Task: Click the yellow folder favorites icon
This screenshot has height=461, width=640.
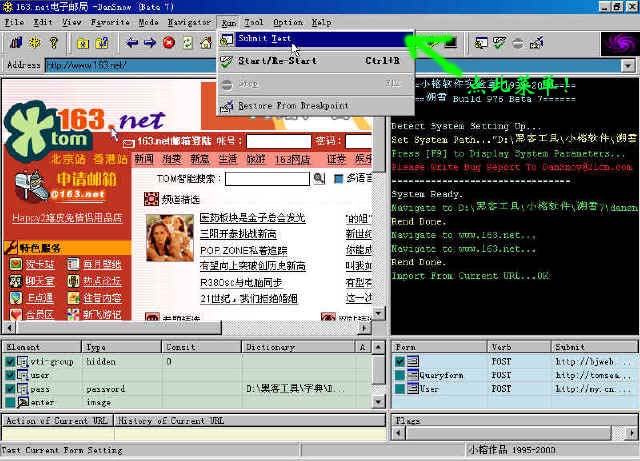Action: pos(83,43)
